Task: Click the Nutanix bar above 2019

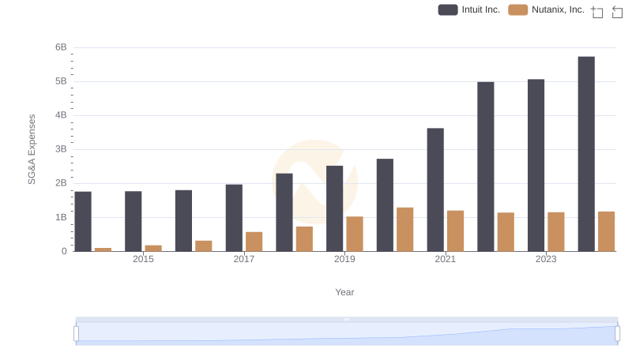Action: point(355,234)
